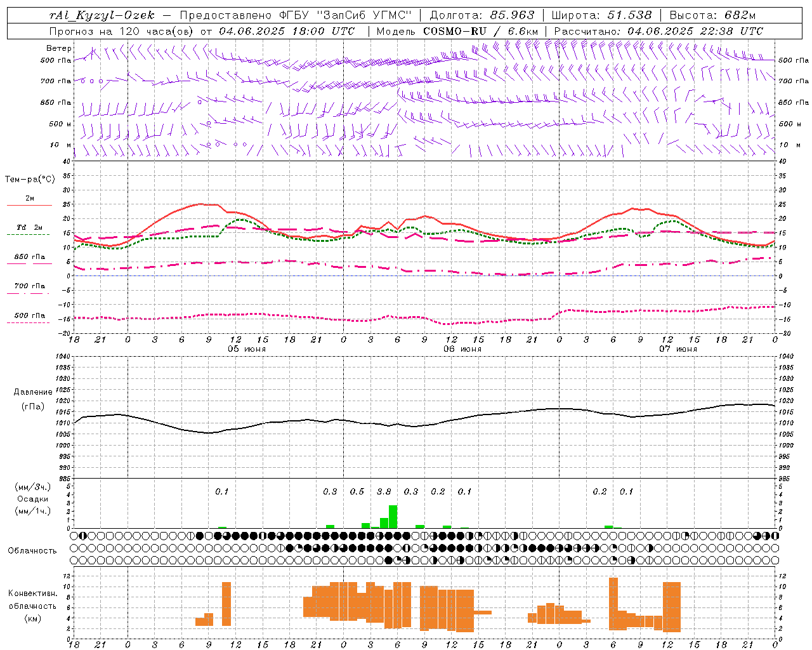The height and width of the screenshot is (650, 812).
Task: Click the red 2м temperature legend line
Action: coord(29,205)
